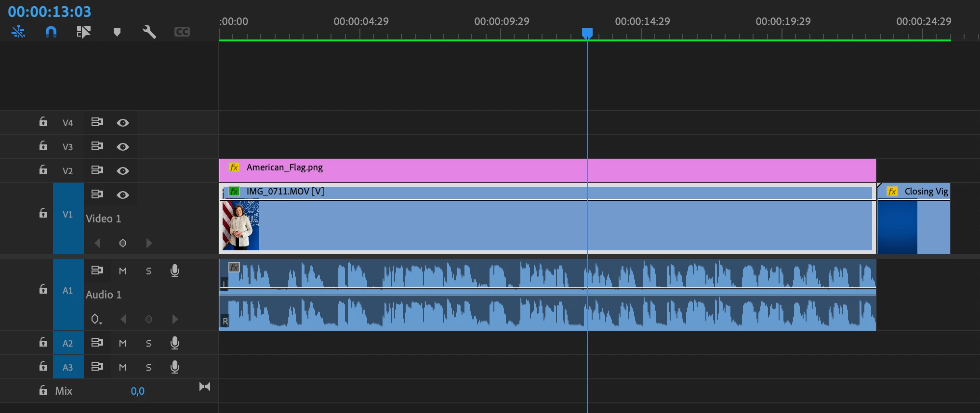Mute track A2
This screenshot has width=980, height=413.
tap(123, 343)
